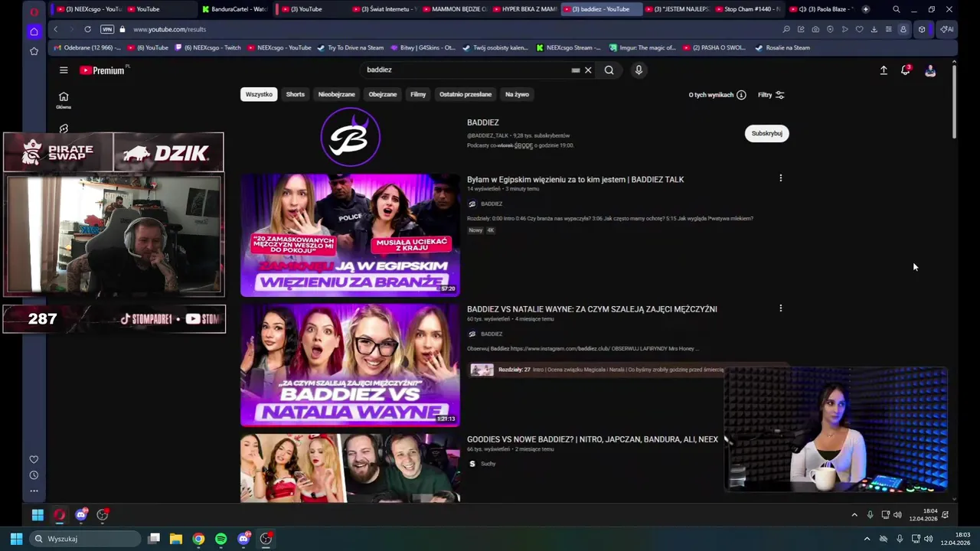Toggle the VPN badge in address bar
This screenshot has width=980, height=551.
(x=107, y=29)
